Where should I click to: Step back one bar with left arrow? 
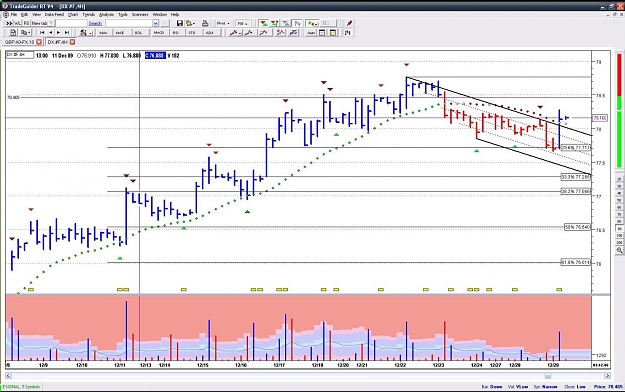(51, 33)
